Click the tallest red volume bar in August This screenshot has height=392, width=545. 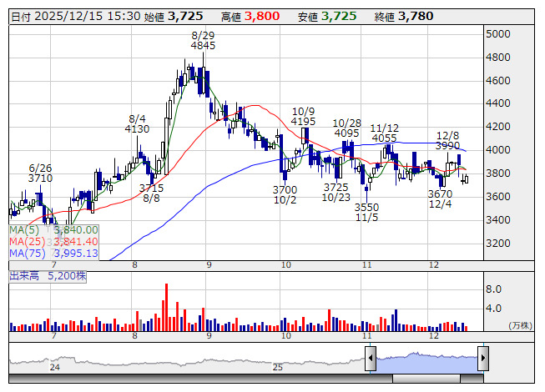166,307
